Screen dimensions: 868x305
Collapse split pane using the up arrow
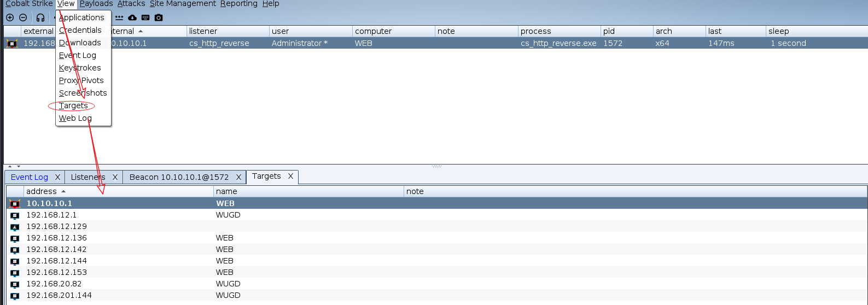tap(10, 166)
